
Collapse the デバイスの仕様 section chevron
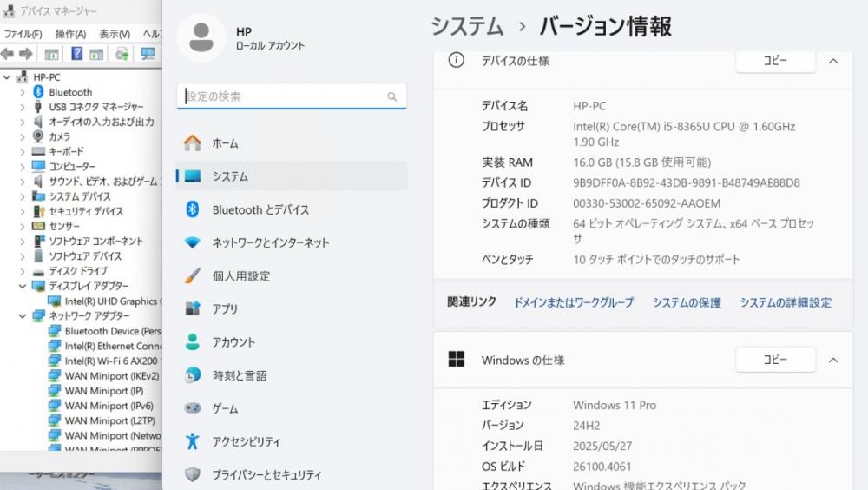833,61
